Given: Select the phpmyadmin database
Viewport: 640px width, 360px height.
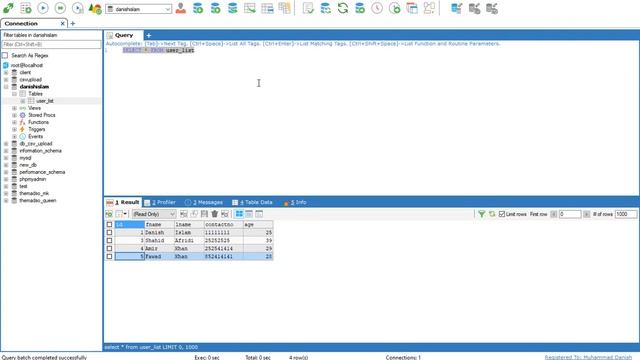Looking at the screenshot, I should 33,179.
